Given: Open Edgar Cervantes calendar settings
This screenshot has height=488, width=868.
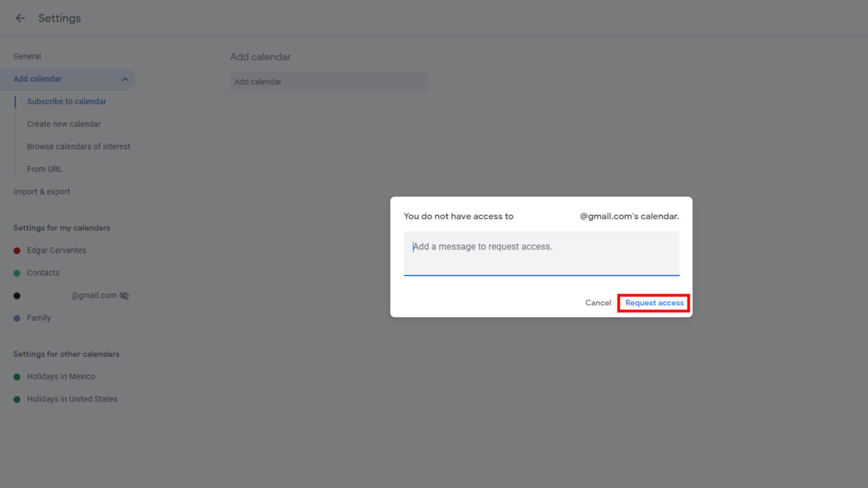Looking at the screenshot, I should point(56,250).
